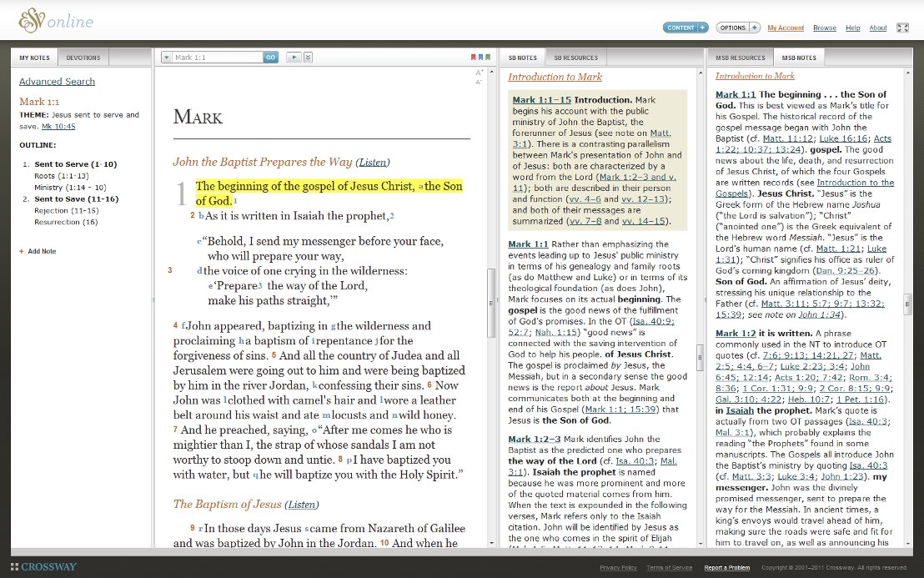The image size is (924, 578).
Task: Switch to MY NOTES tab
Action: click(x=34, y=58)
